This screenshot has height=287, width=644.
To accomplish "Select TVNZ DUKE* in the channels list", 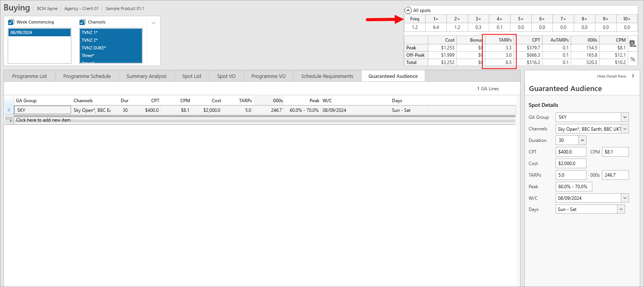I will (x=111, y=48).
